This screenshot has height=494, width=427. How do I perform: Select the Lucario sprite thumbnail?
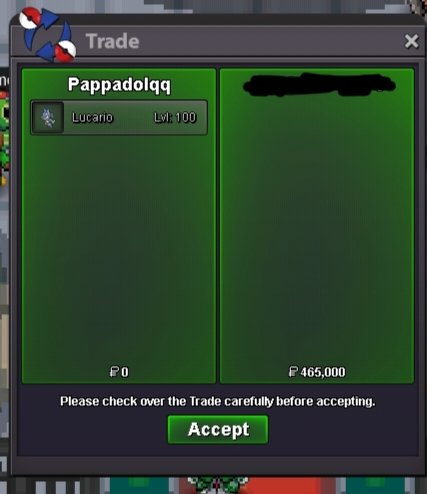(x=48, y=118)
